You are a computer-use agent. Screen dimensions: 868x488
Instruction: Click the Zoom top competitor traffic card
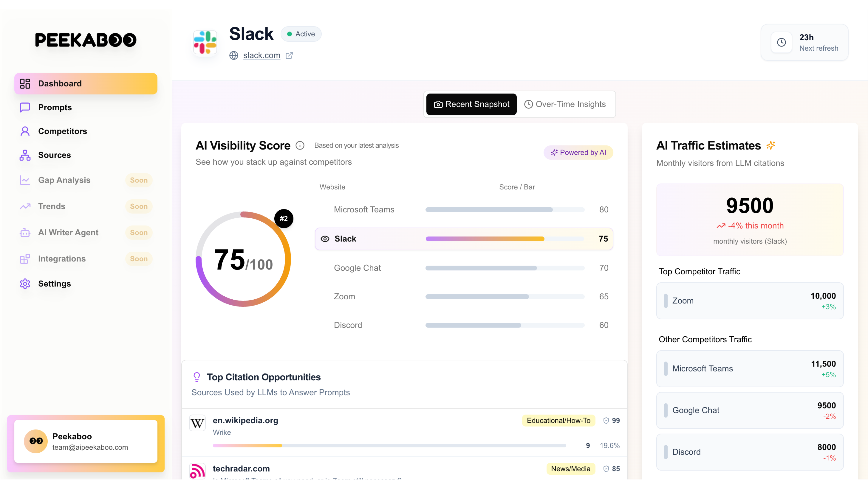click(x=750, y=301)
